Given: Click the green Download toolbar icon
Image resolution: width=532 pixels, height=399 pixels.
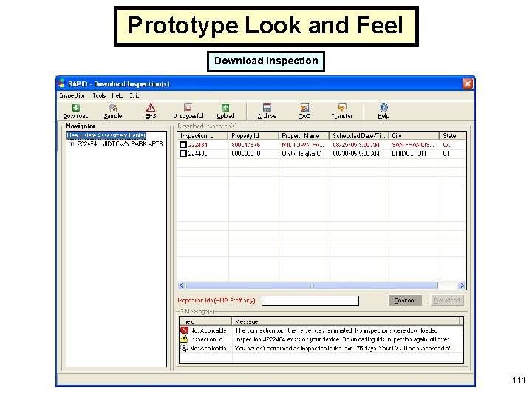Looking at the screenshot, I should (x=75, y=108).
